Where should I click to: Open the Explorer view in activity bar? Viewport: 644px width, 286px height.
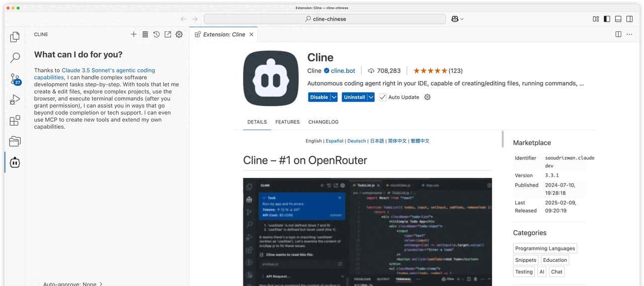point(15,37)
